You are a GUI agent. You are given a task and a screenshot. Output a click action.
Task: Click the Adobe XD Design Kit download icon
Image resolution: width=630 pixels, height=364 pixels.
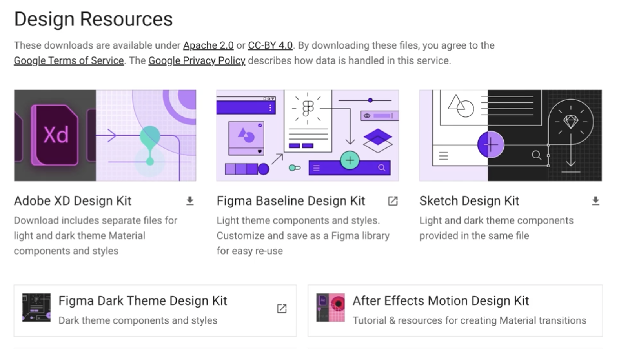(x=190, y=201)
